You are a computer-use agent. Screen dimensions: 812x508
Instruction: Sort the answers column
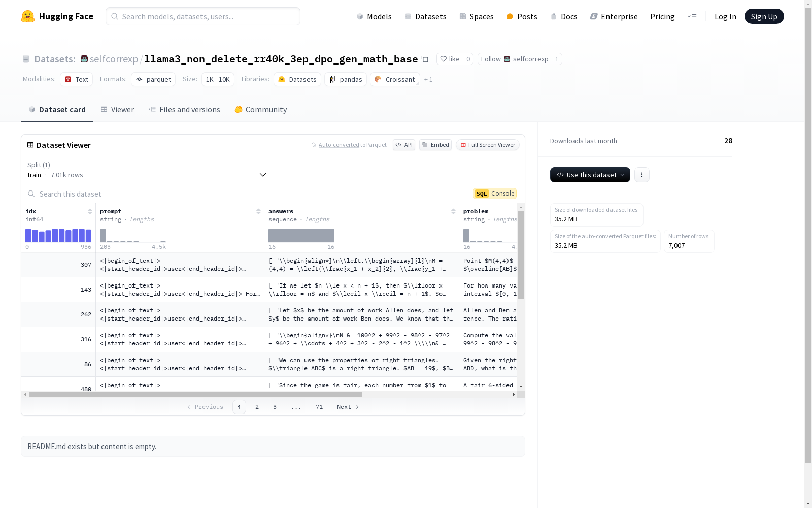(x=453, y=211)
